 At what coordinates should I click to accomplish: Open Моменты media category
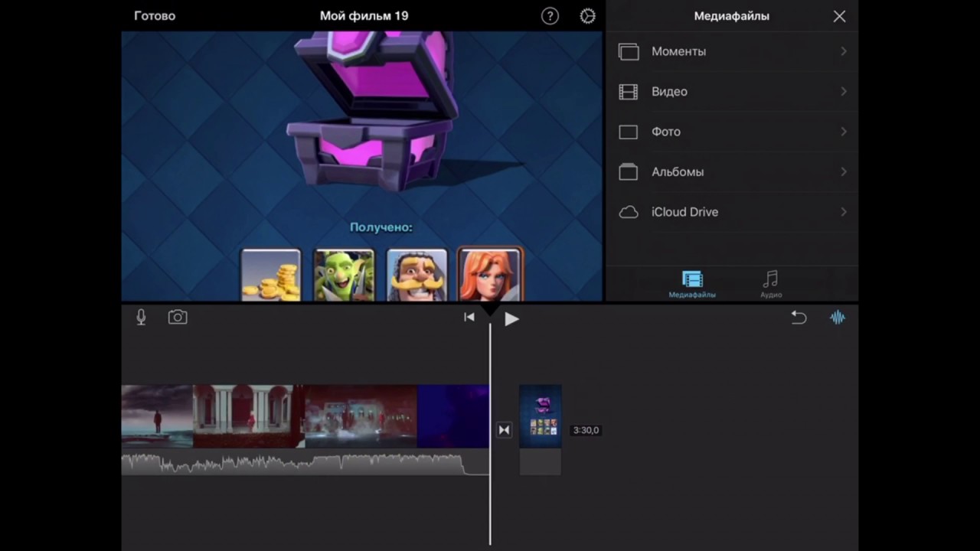pos(732,51)
